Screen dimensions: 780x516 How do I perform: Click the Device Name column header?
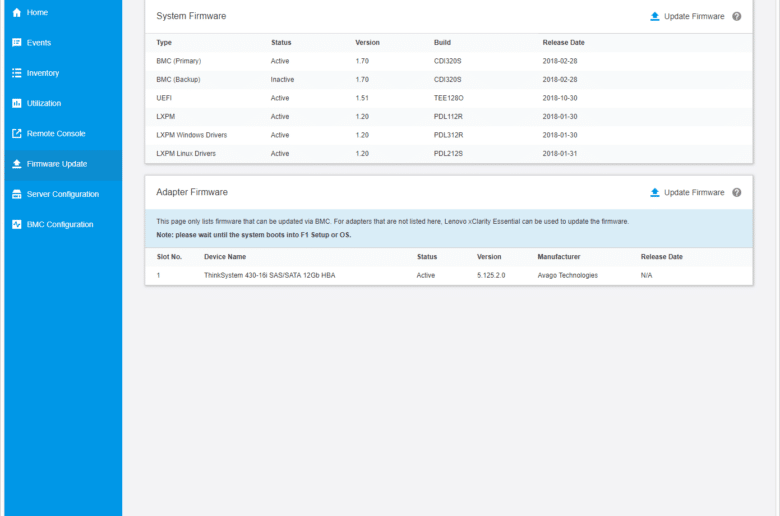click(225, 257)
